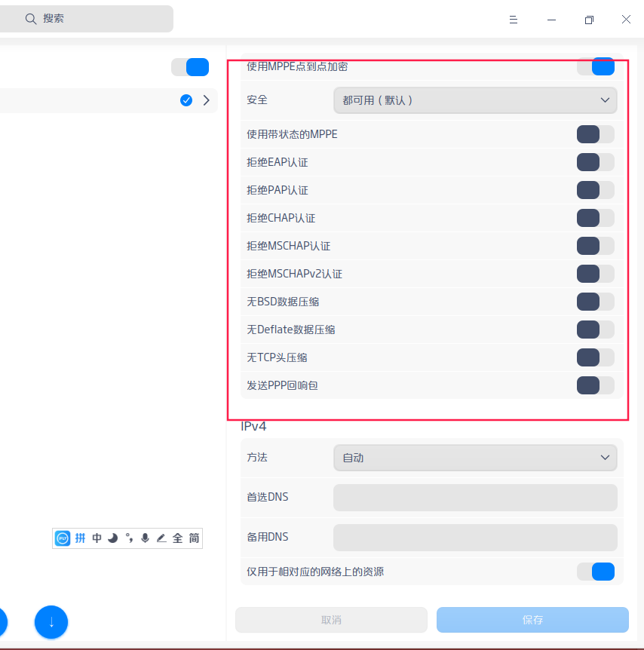
Task: Toggle the VPN switch in left panel
Action: (x=190, y=67)
